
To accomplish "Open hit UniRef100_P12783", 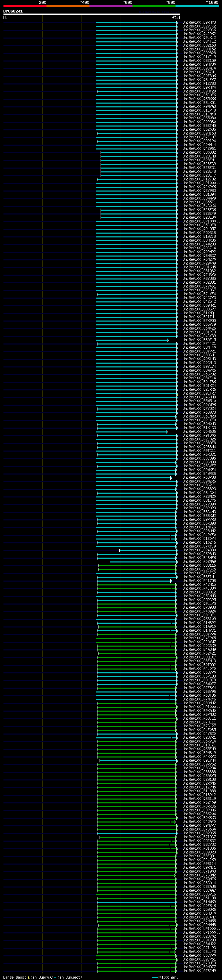I will click(x=199, y=84).
